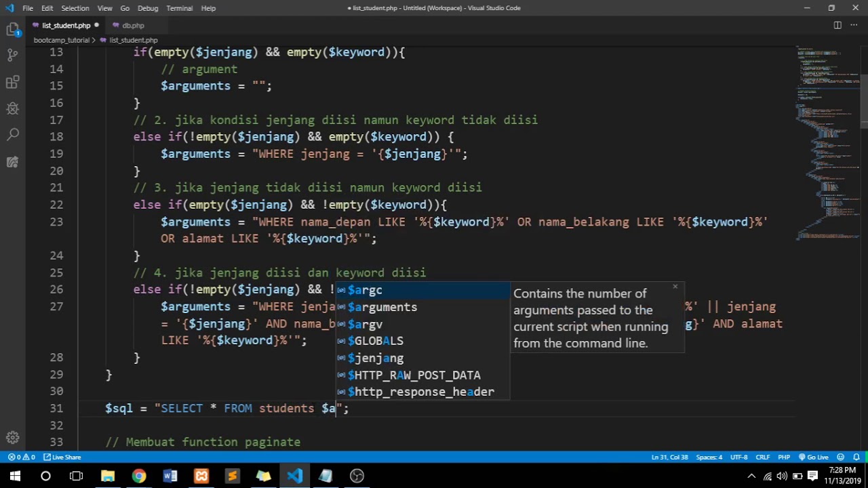Click line number 18 in gutter

pyautogui.click(x=56, y=137)
